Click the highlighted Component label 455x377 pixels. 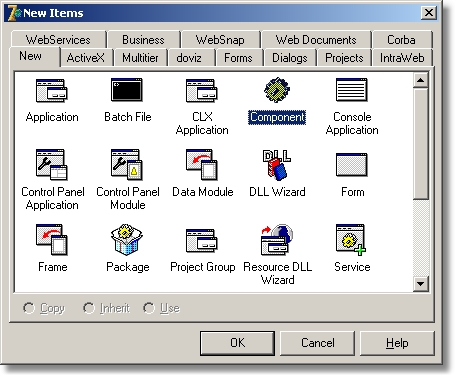point(277,117)
